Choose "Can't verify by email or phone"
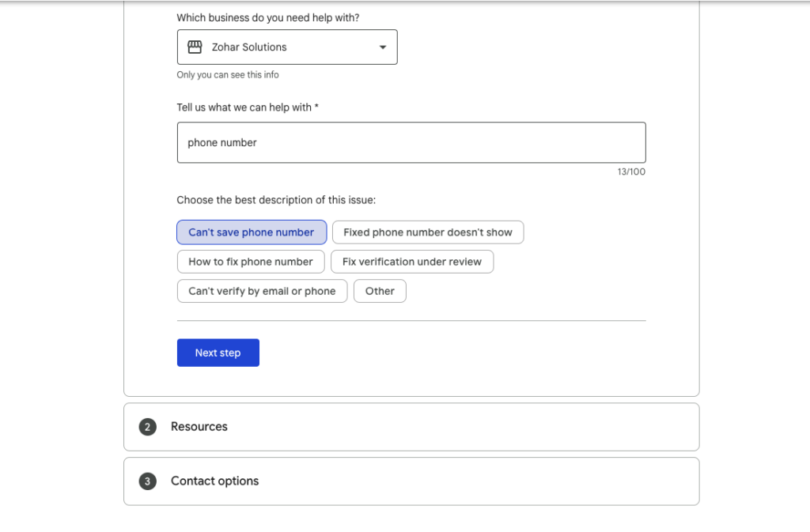 tap(262, 291)
